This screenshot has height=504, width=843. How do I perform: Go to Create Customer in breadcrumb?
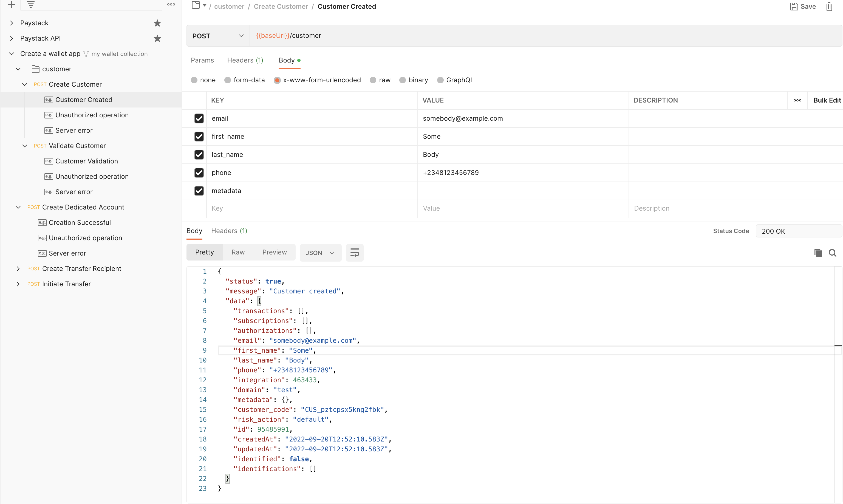281,7
